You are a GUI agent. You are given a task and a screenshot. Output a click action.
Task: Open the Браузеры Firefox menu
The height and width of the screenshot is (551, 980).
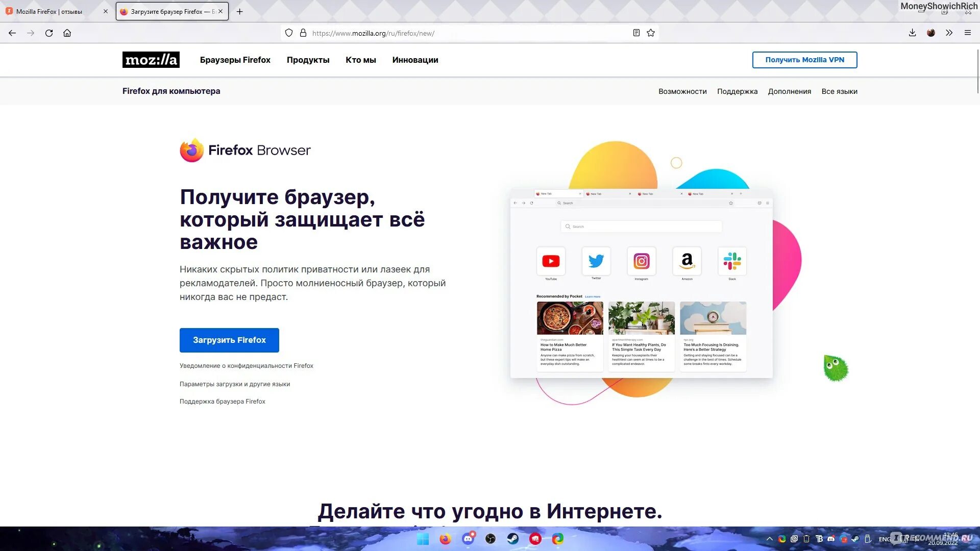(x=235, y=60)
